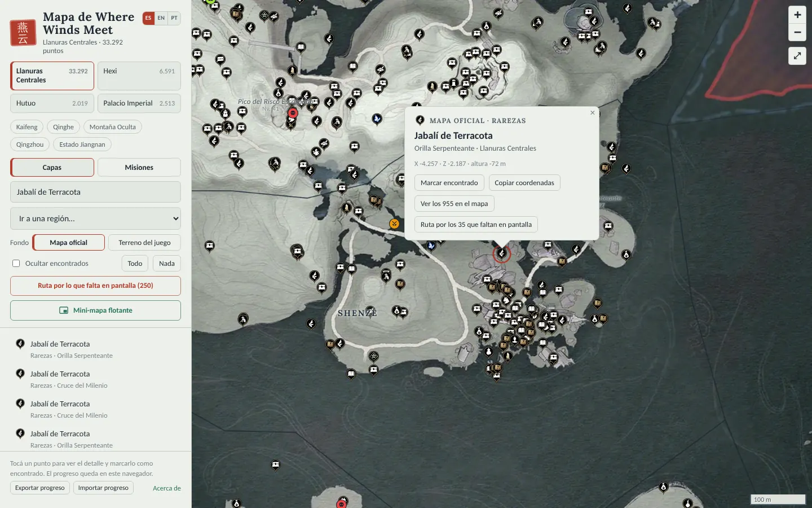The image size is (812, 508).
Task: Open the Acerca de link
Action: click(167, 488)
